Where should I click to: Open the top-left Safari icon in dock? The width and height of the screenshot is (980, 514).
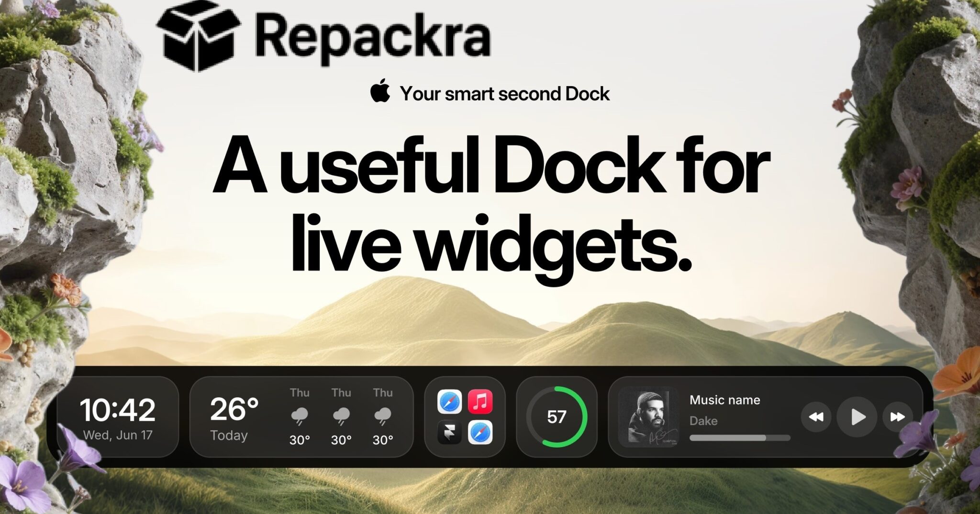[449, 402]
